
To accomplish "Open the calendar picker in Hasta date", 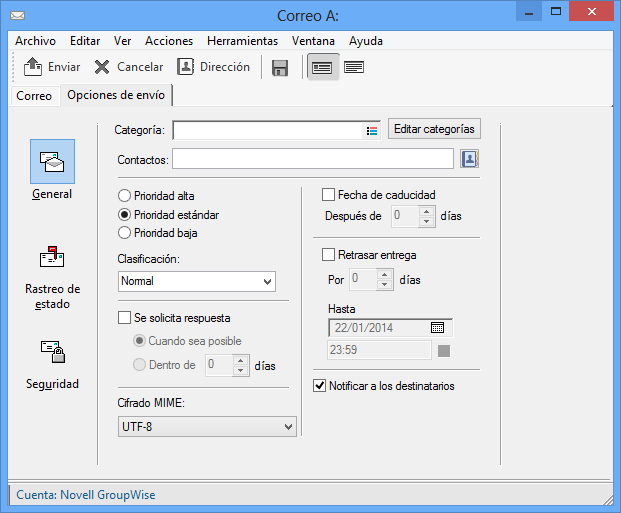I will pyautogui.click(x=437, y=328).
